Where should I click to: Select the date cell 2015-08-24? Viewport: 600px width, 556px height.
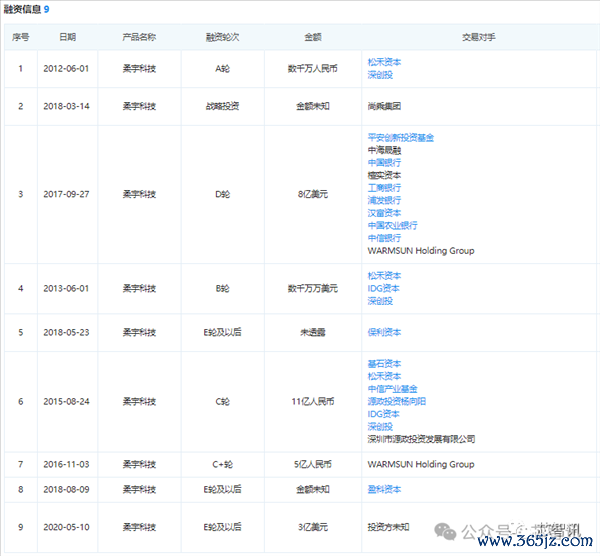(66, 401)
